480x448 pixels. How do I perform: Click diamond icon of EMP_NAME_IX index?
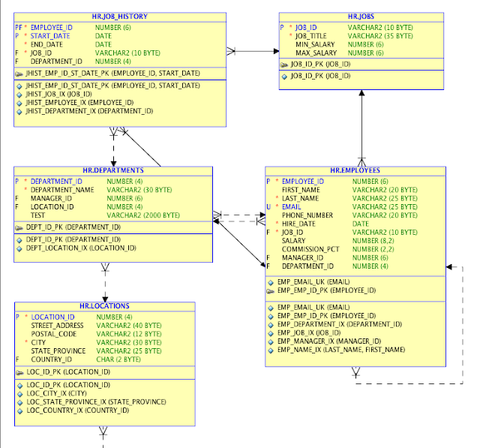271,350
